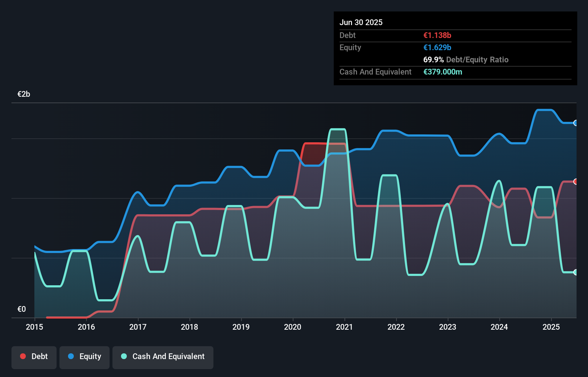
Task: Click the red Debt legend dot
Action: coord(23,356)
